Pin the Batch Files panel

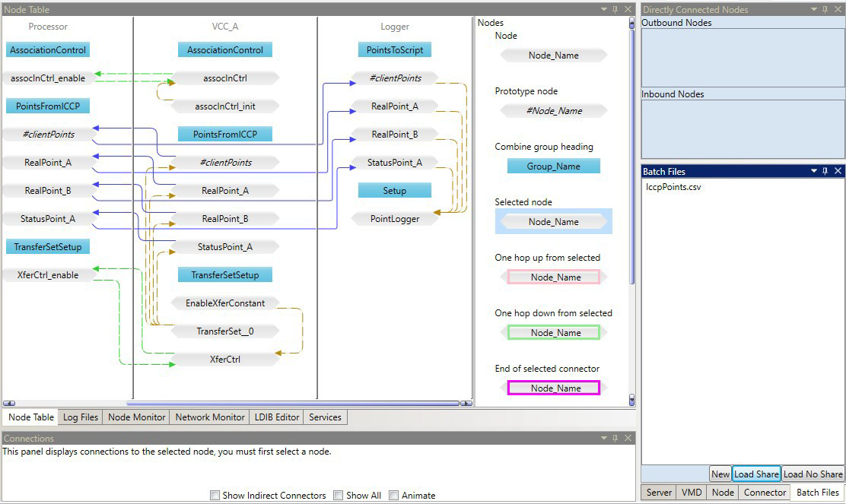(x=826, y=171)
